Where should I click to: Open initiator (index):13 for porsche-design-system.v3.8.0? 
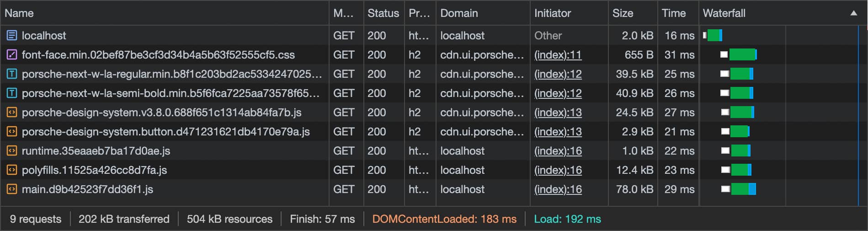(x=558, y=113)
